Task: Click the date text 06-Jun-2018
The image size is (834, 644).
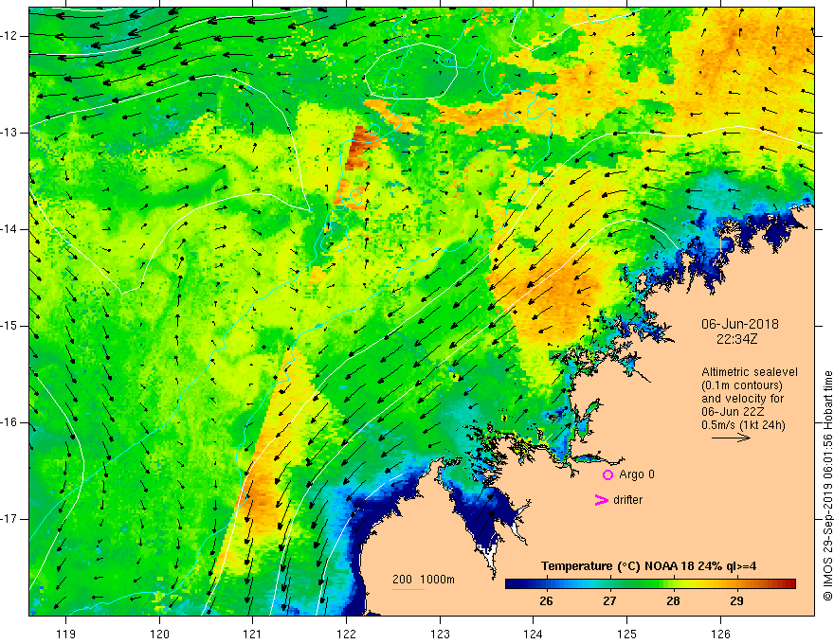Action: click(740, 324)
